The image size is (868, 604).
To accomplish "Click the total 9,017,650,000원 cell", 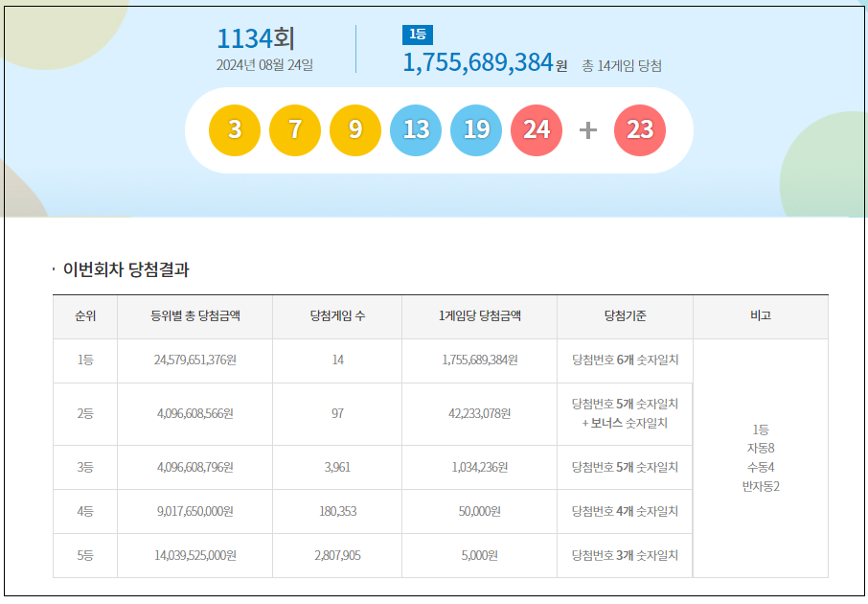I will [195, 511].
